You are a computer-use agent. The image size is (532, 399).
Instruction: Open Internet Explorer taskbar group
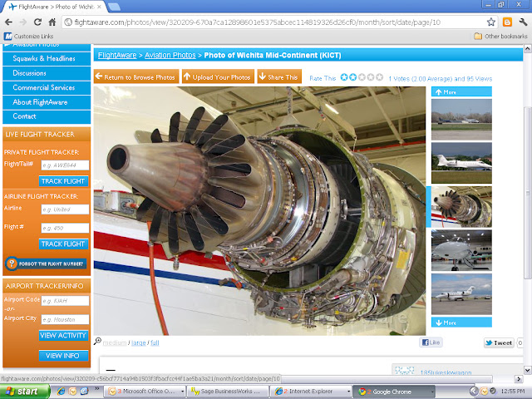click(311, 392)
